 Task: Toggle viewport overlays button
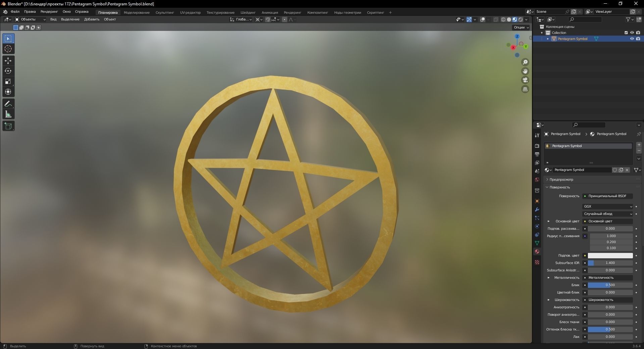click(483, 19)
